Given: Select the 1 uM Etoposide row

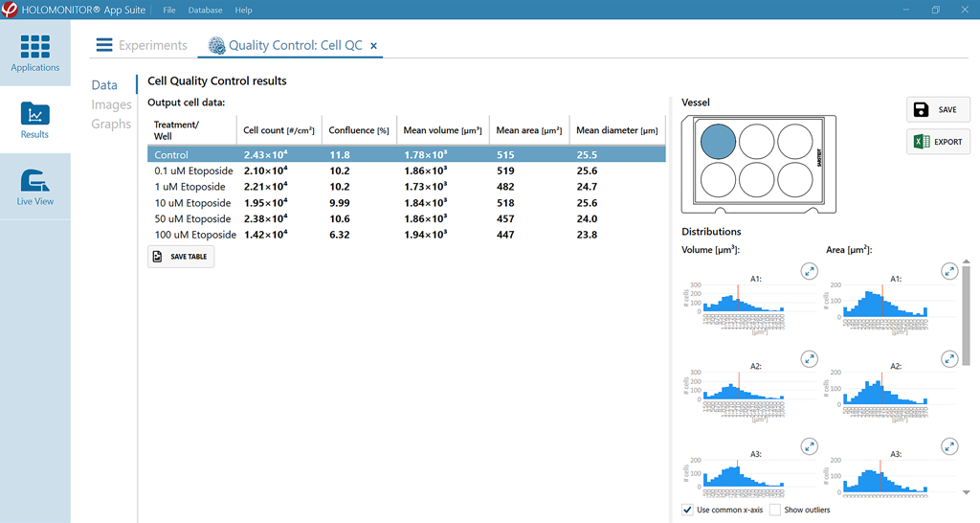Looking at the screenshot, I should 406,187.
